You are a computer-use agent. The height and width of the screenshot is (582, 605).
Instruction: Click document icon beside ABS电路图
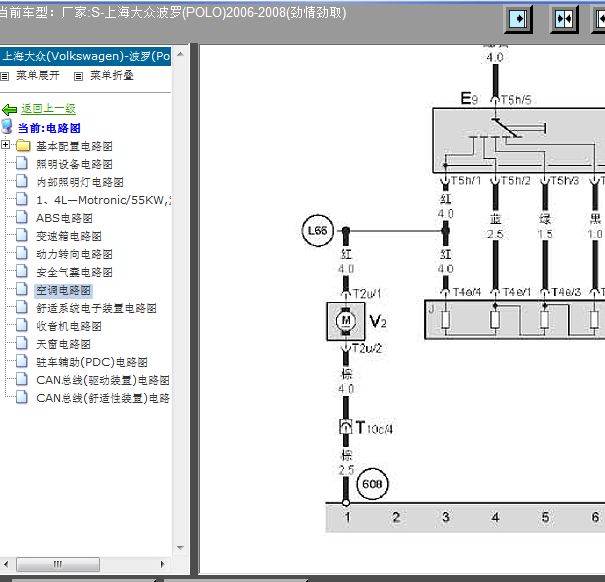[x=22, y=217]
